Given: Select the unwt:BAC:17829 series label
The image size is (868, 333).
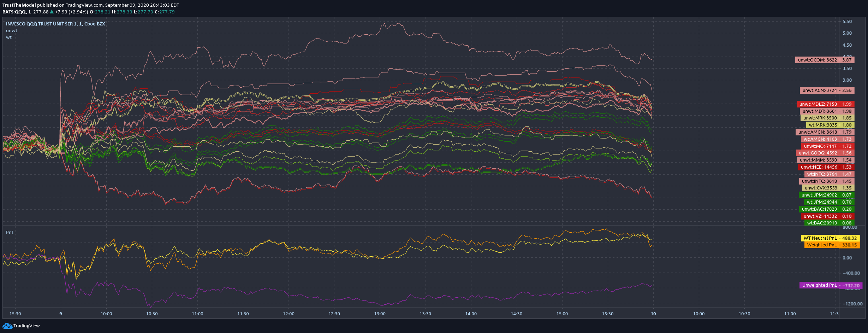Looking at the screenshot, I should 819,209.
